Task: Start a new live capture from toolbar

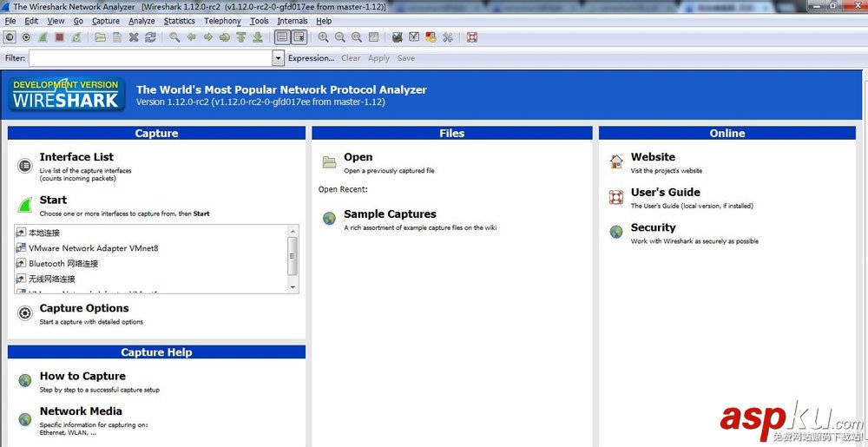Action: pyautogui.click(x=43, y=37)
